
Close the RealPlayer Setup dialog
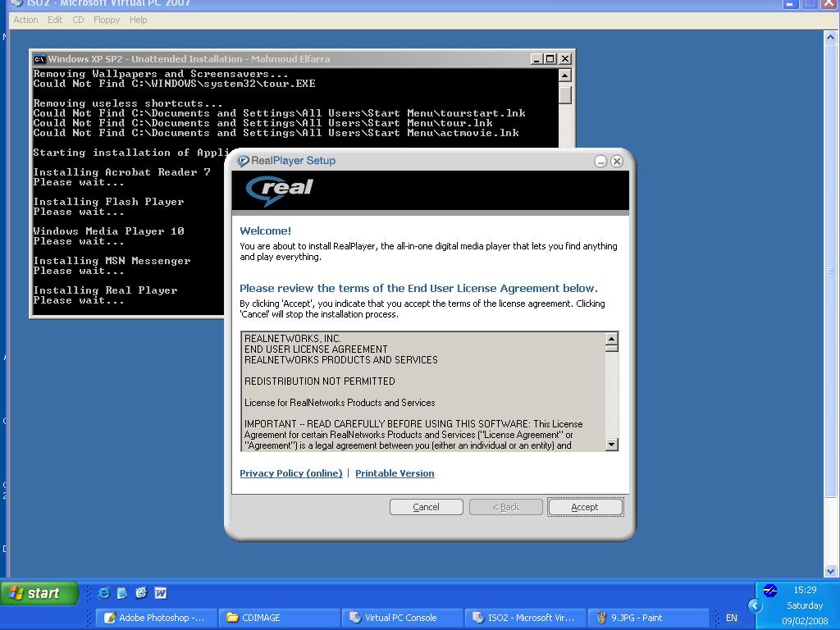point(617,161)
